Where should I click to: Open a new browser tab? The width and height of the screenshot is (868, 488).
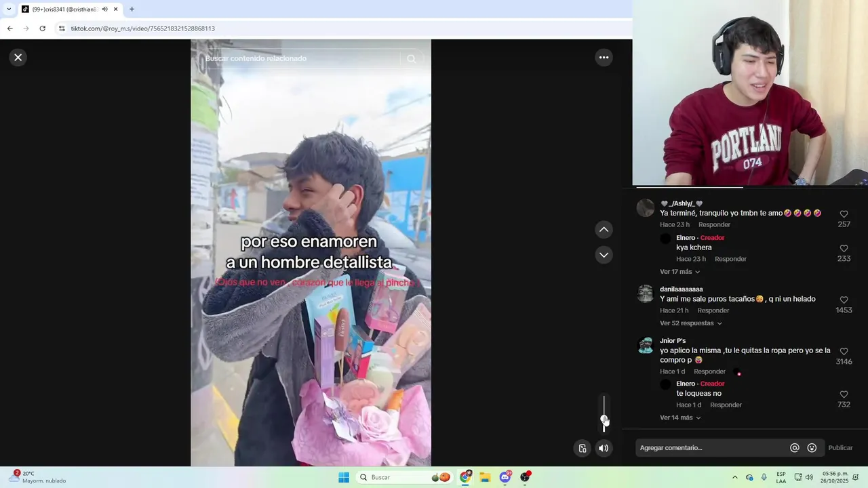pyautogui.click(x=132, y=9)
